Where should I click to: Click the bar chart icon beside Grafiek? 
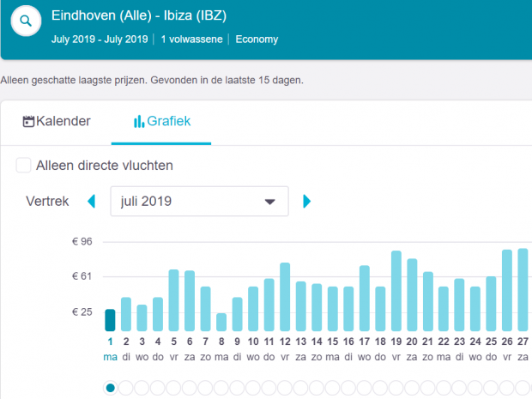click(138, 122)
